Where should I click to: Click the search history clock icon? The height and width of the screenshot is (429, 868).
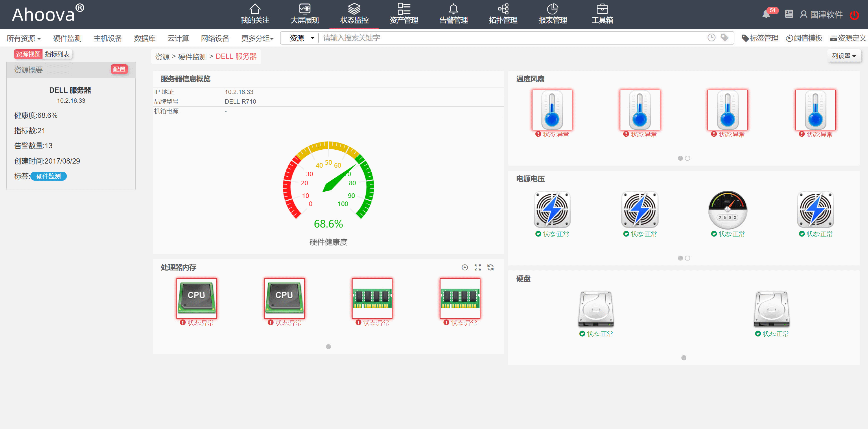coord(711,37)
